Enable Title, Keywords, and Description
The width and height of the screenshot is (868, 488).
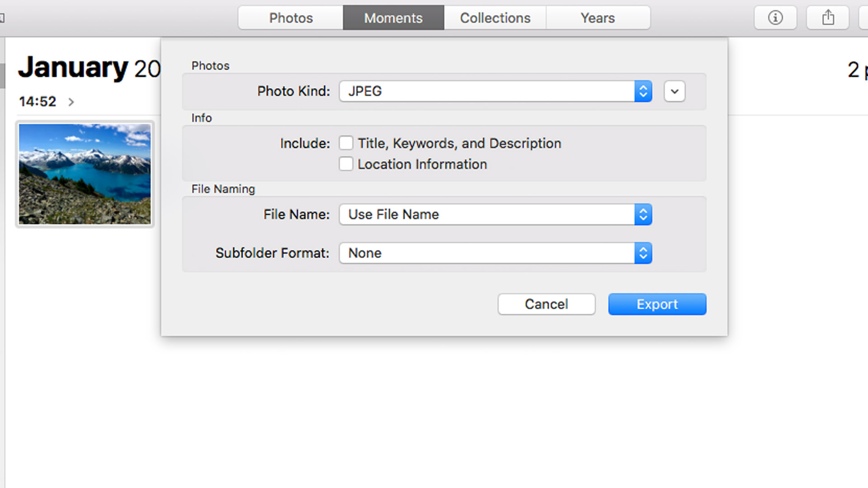[346, 143]
